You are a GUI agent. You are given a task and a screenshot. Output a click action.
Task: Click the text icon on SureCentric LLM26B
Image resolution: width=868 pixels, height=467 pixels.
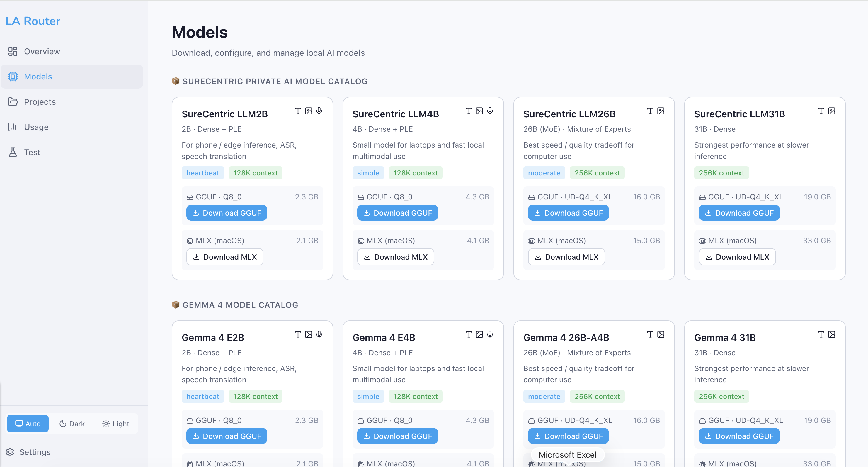650,111
